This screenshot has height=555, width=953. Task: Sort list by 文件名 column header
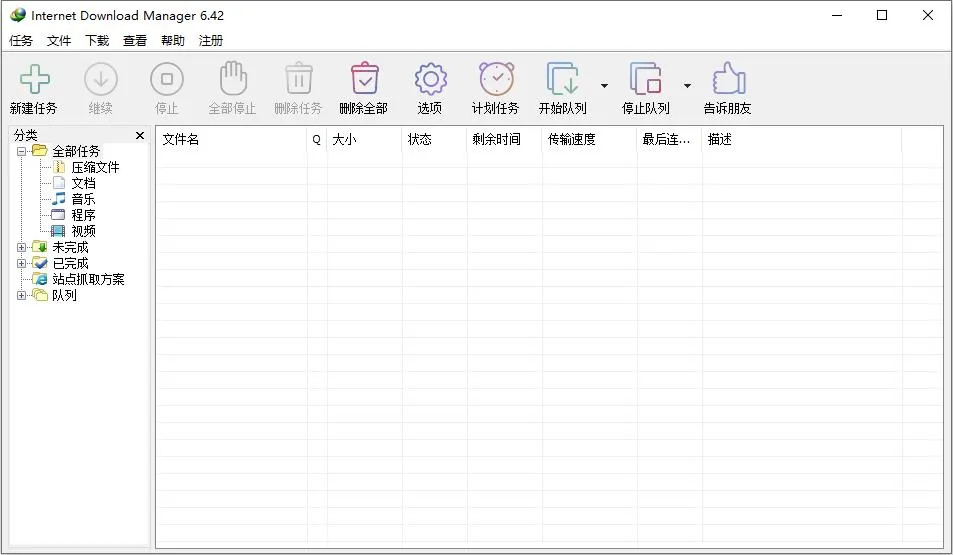click(230, 140)
